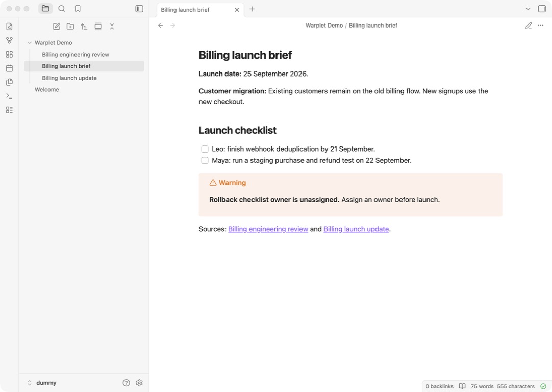Click Launch date line text

click(254, 74)
